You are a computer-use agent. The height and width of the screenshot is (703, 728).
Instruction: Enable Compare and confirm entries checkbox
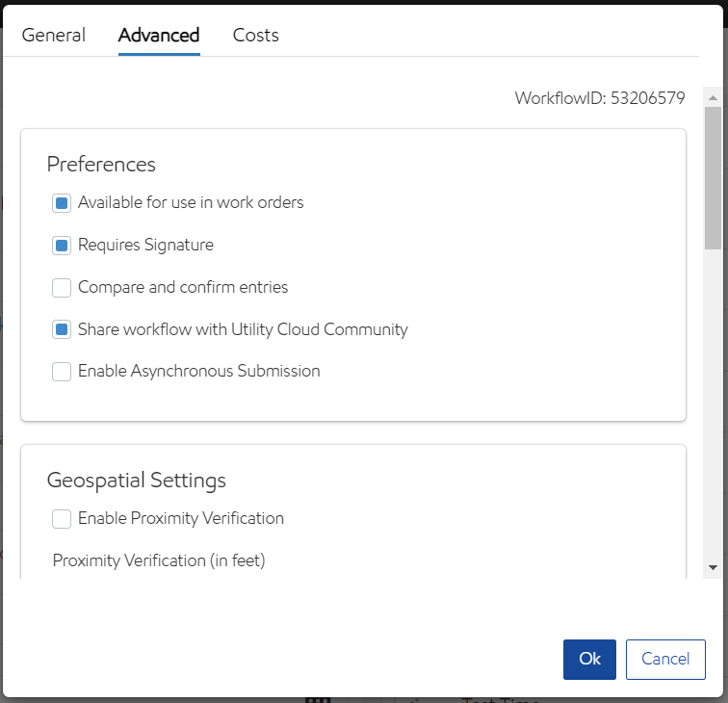(62, 288)
